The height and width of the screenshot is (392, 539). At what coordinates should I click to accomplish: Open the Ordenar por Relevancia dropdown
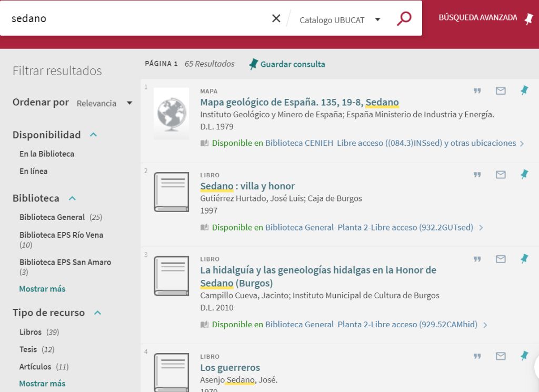pos(104,103)
